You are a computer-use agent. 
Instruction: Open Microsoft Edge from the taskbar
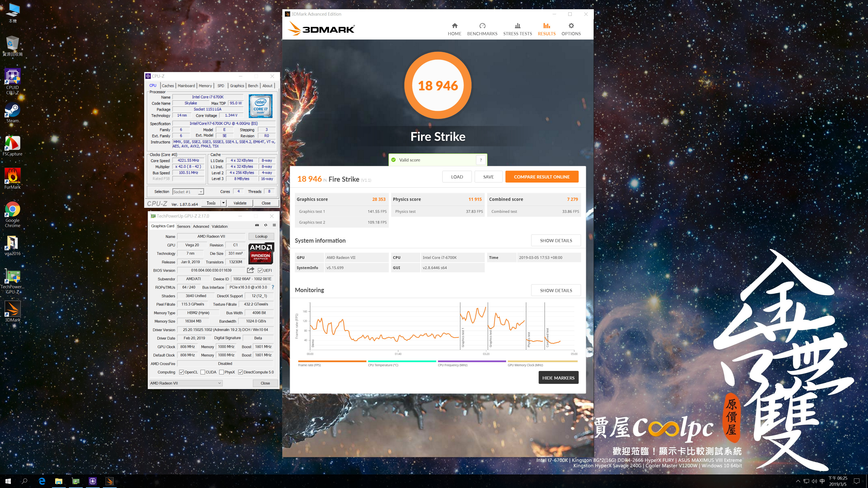[x=42, y=481]
